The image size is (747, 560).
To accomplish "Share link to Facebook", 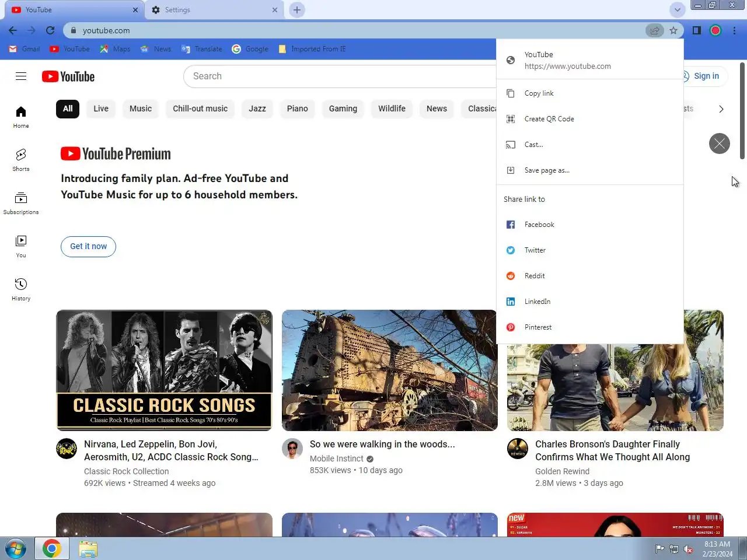I will (x=590, y=225).
